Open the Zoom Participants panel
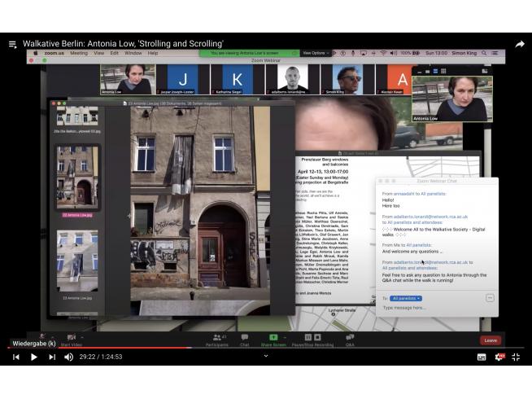This screenshot has width=532, height=399. [216, 340]
